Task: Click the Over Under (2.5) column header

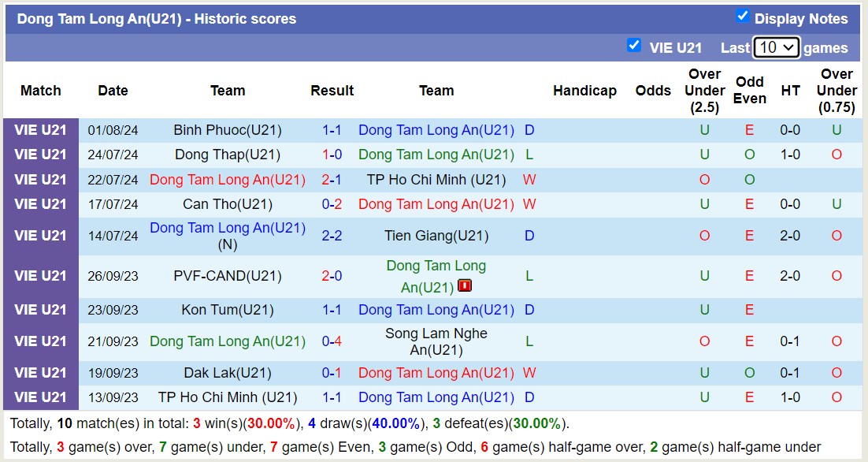Action: coord(704,91)
